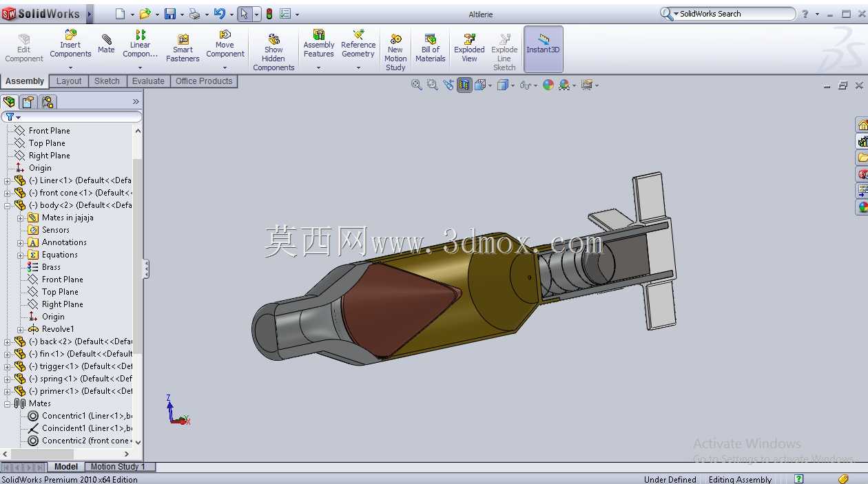868x484 pixels.
Task: Click the Mate tool
Action: [x=106, y=44]
